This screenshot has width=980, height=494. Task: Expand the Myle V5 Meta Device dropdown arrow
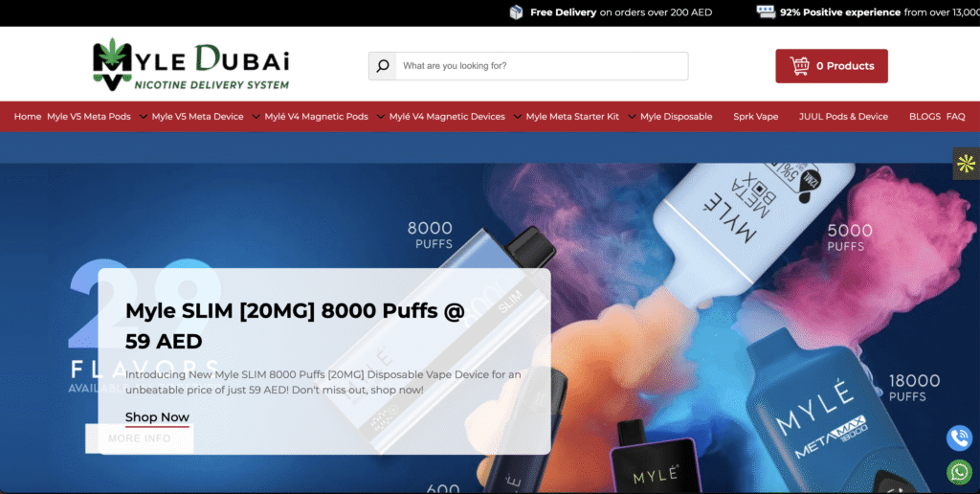(256, 117)
